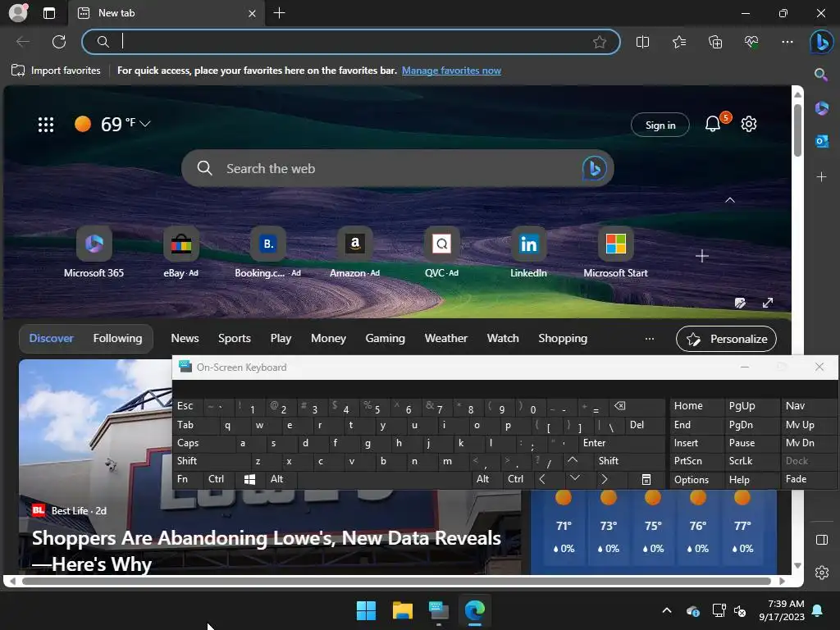Open File Explorer from taskbar
The width and height of the screenshot is (840, 630).
pyautogui.click(x=402, y=610)
